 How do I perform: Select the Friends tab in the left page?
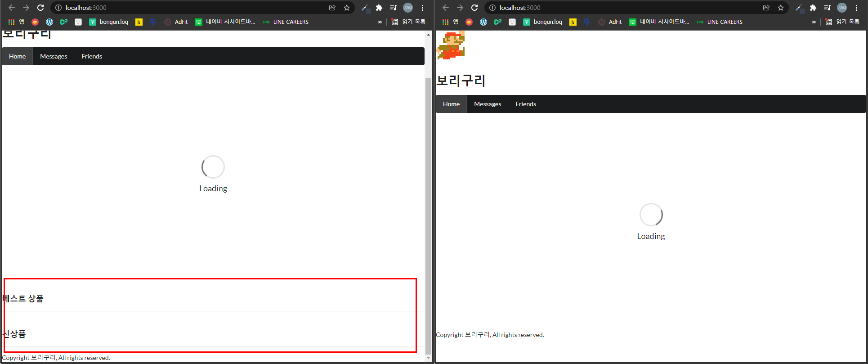coord(92,56)
